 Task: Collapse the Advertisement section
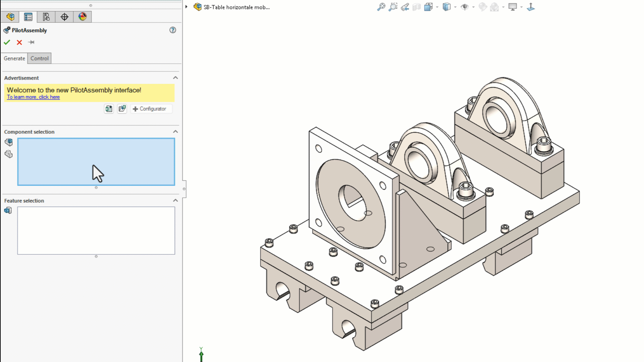tap(175, 78)
